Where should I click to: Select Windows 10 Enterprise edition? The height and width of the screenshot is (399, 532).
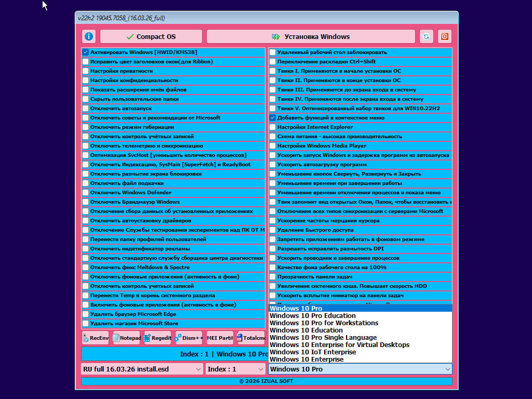[361, 360]
